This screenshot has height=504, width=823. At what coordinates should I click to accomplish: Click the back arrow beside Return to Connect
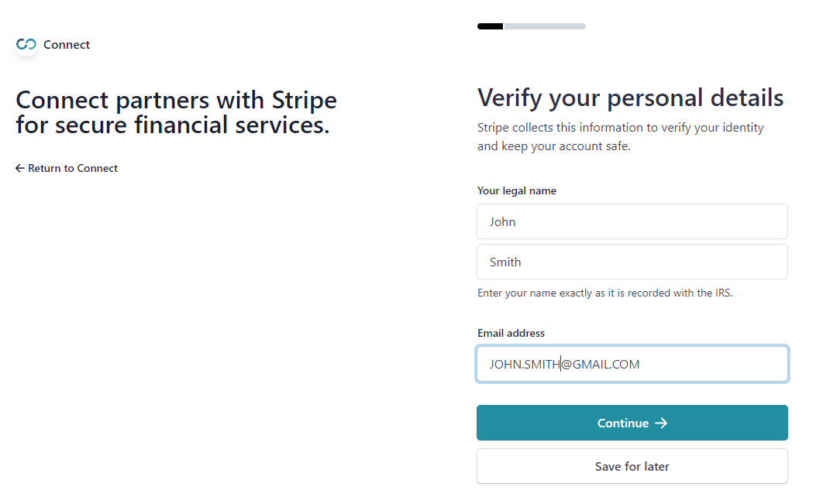pyautogui.click(x=20, y=168)
